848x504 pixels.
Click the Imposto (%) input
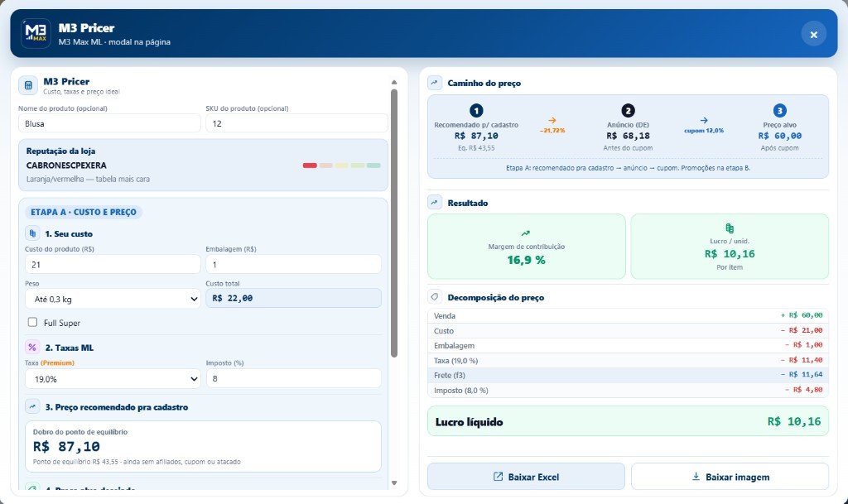(294, 378)
